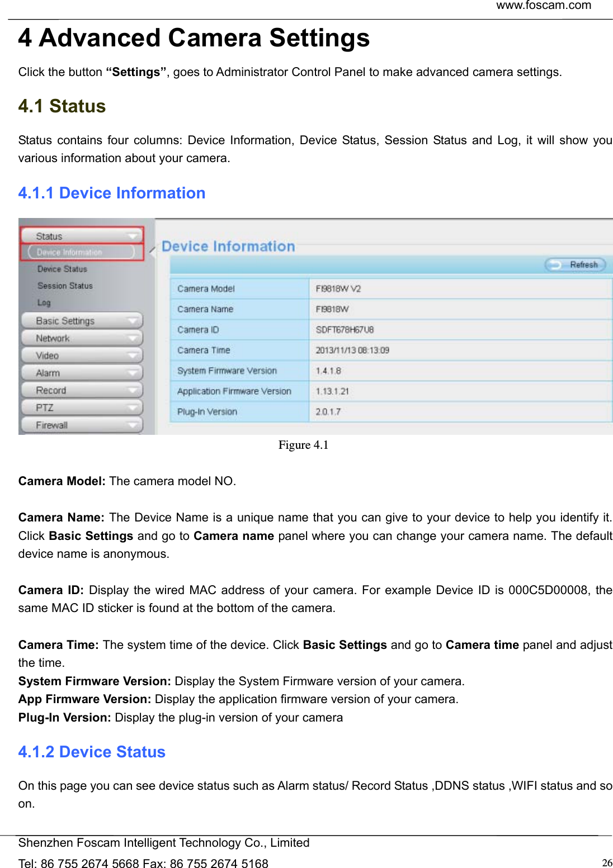Screen dimensions: 613x868
Task: Open the Device Status page
Action: tap(62, 269)
